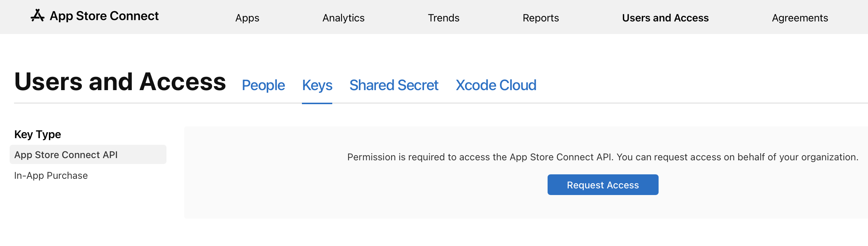
Task: Click the App Store Connect logo icon
Action: click(37, 16)
